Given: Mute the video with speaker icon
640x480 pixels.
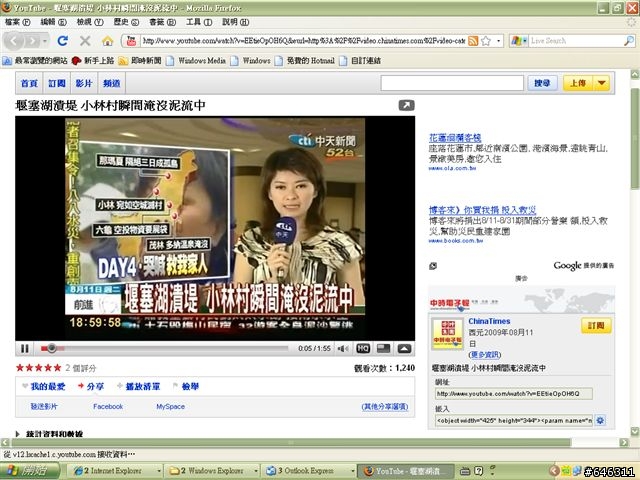Looking at the screenshot, I should pos(343,349).
